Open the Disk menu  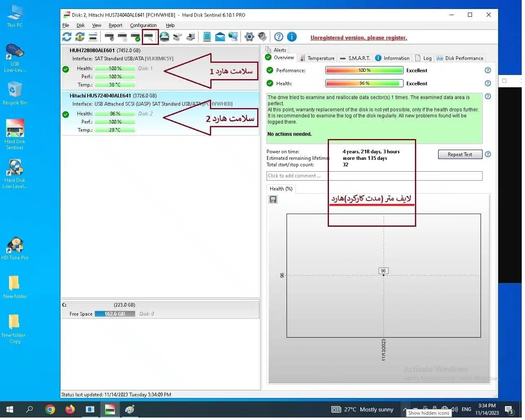[81, 25]
